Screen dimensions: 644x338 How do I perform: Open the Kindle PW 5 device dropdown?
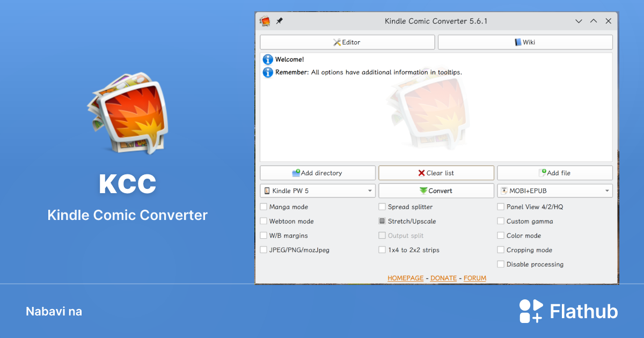coord(369,190)
